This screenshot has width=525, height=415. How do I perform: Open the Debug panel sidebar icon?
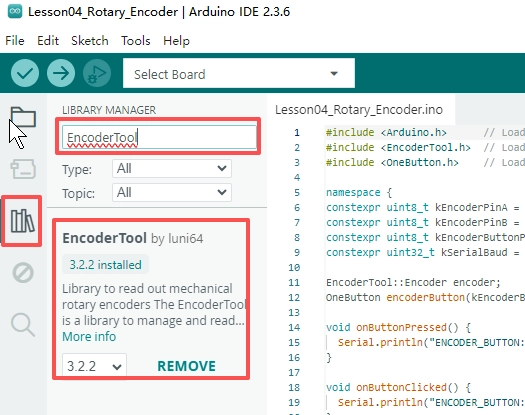[23, 273]
